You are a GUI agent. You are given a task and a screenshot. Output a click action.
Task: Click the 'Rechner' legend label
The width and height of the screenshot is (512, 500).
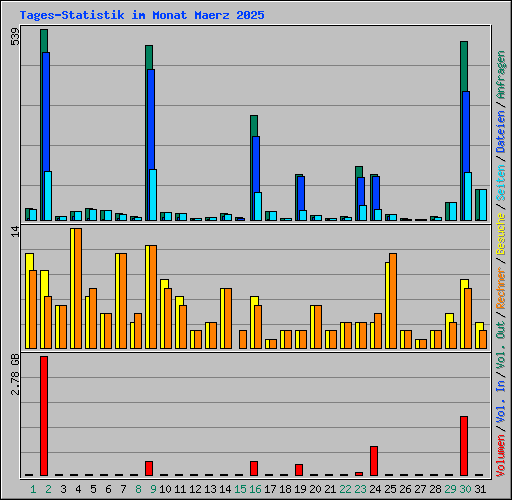[x=501, y=288]
